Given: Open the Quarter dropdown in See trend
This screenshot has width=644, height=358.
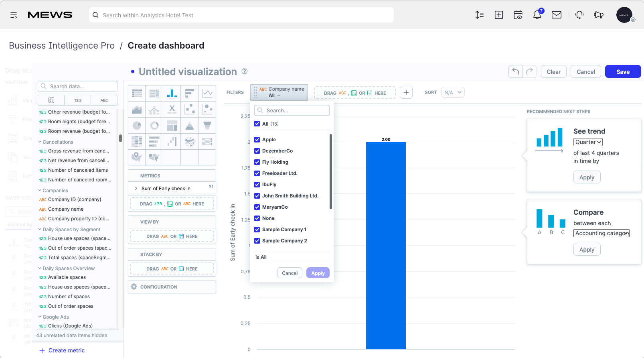Looking at the screenshot, I should pos(588,142).
